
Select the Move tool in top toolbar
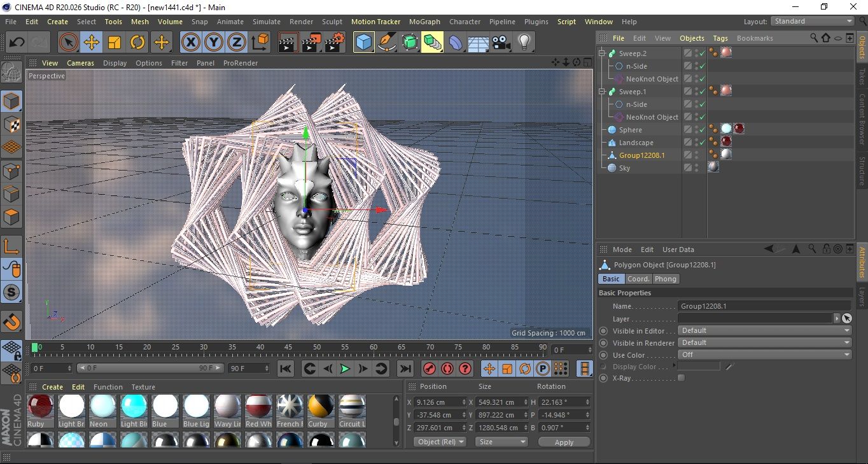[91, 43]
